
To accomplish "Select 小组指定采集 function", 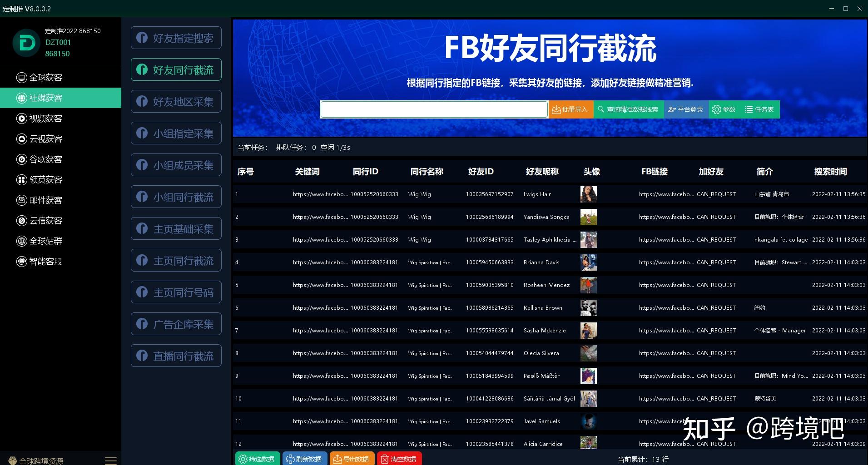I will [x=176, y=134].
